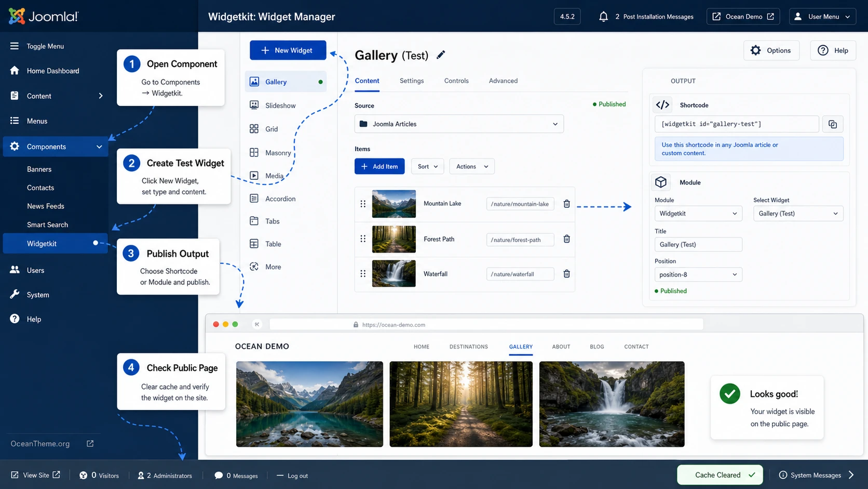
Task: Select the Table widget type
Action: click(265, 244)
